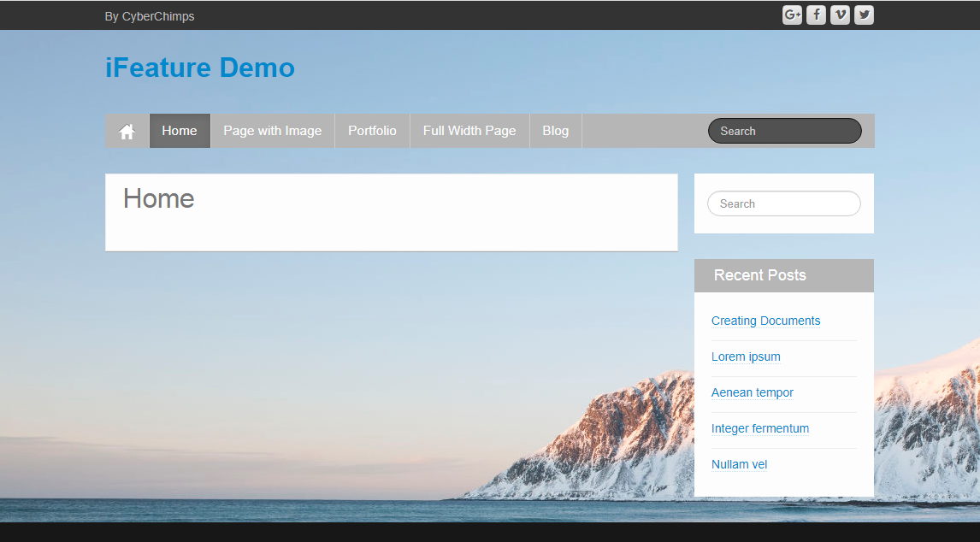Image resolution: width=980 pixels, height=542 pixels.
Task: Open the Vimeo social link icon
Action: point(840,15)
